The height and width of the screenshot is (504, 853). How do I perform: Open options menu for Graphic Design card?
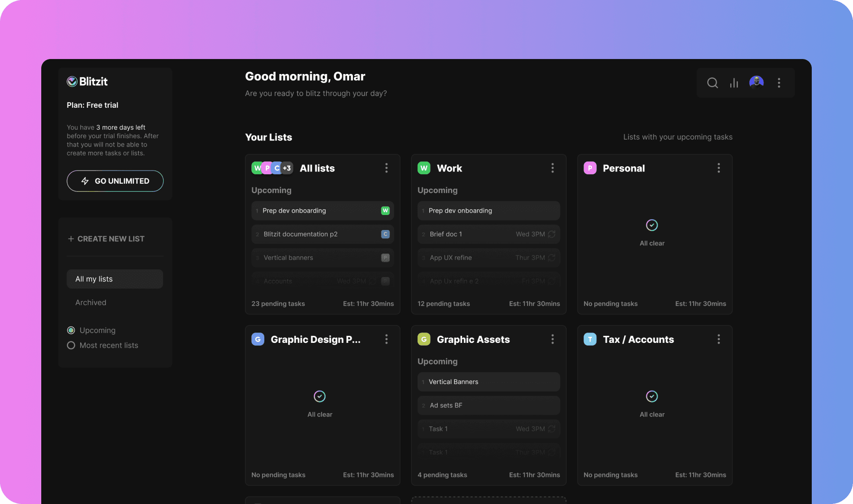point(387,339)
